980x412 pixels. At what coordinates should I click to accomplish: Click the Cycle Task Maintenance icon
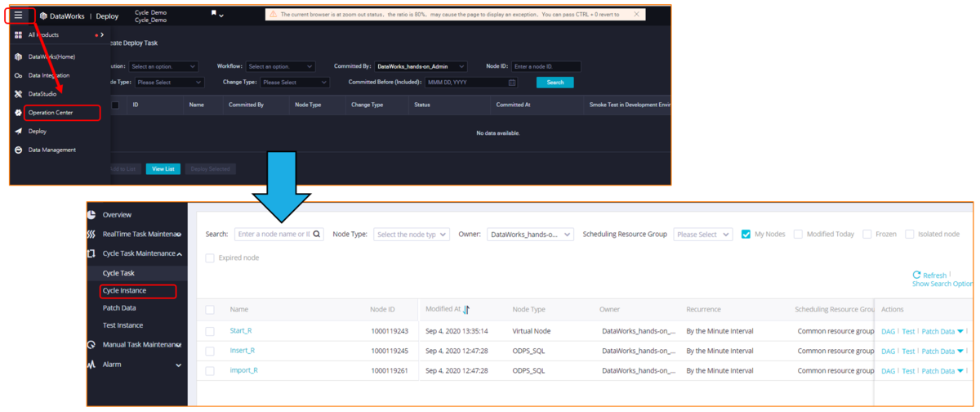pos(91,253)
